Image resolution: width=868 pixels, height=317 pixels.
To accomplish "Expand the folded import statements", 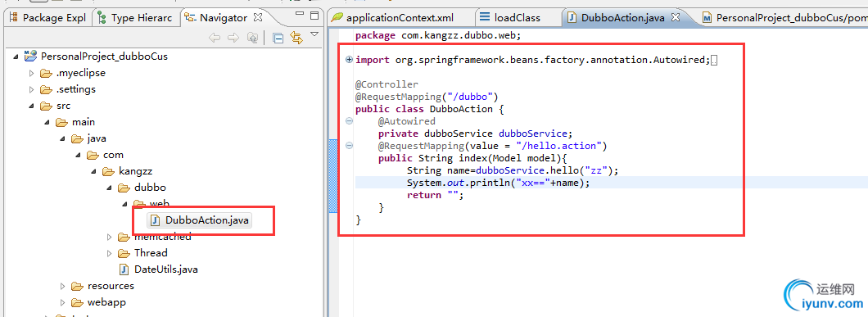I will click(x=349, y=60).
